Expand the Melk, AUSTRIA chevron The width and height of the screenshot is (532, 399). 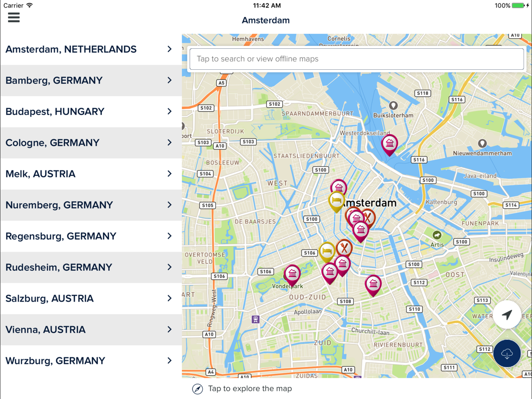coord(170,174)
